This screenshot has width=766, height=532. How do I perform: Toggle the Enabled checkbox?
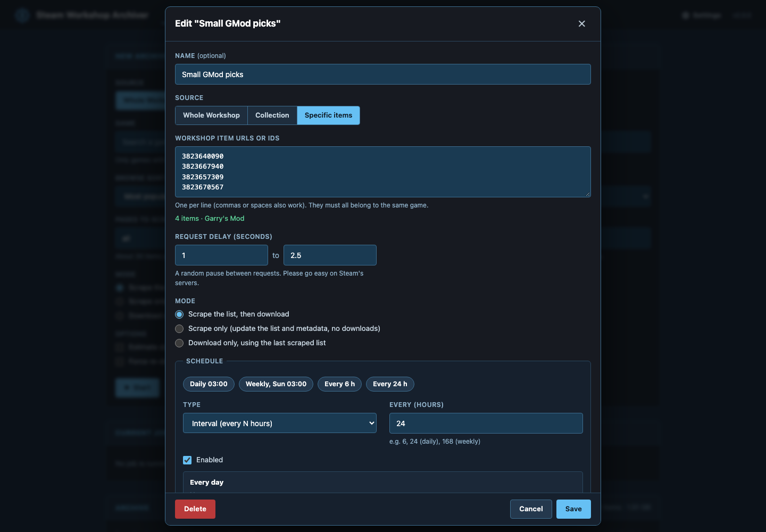click(187, 460)
